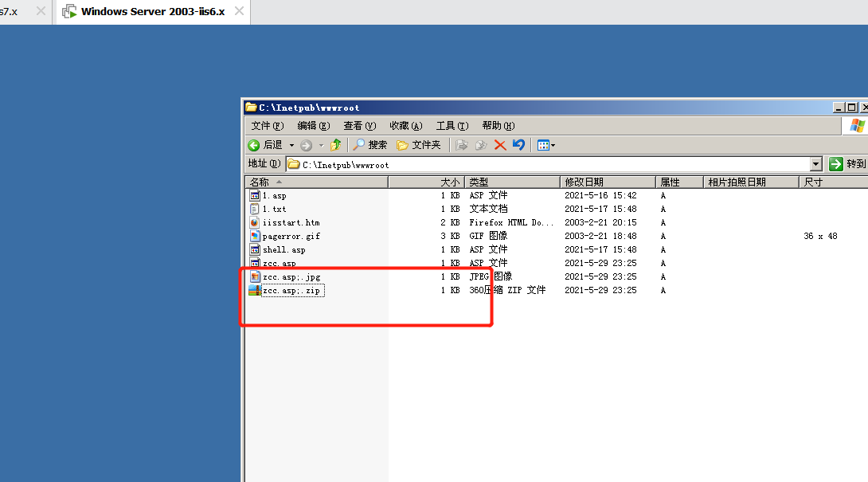Go up one folder level icon

coord(335,145)
